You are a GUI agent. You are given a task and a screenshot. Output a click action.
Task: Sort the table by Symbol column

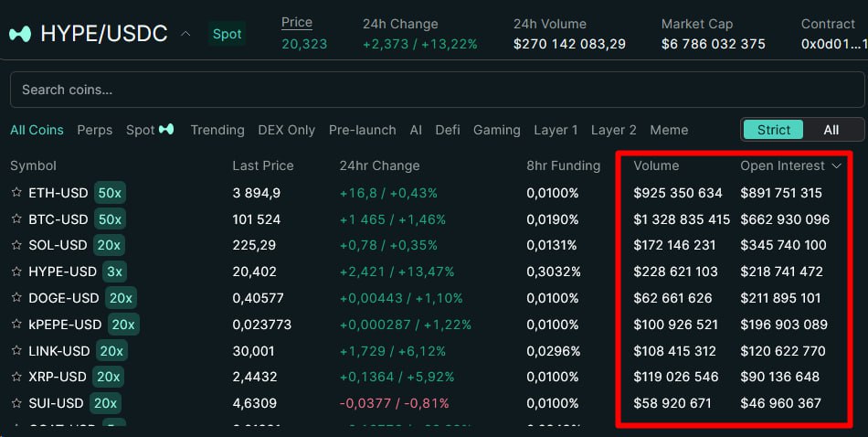tap(33, 165)
